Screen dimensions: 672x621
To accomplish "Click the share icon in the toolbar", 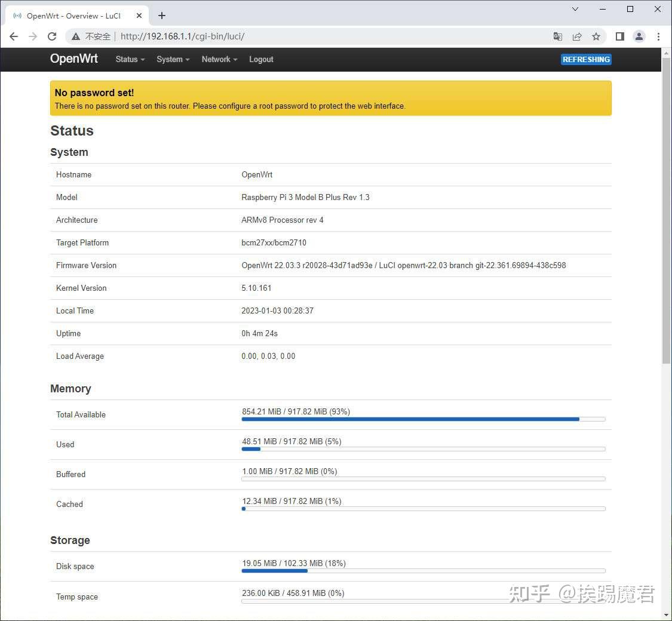I will (577, 36).
